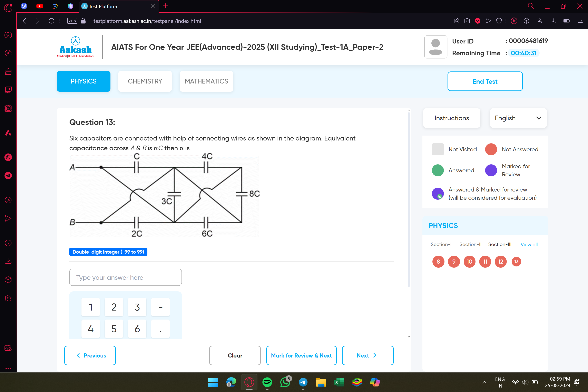Click the Physics subject tab

pos(83,81)
